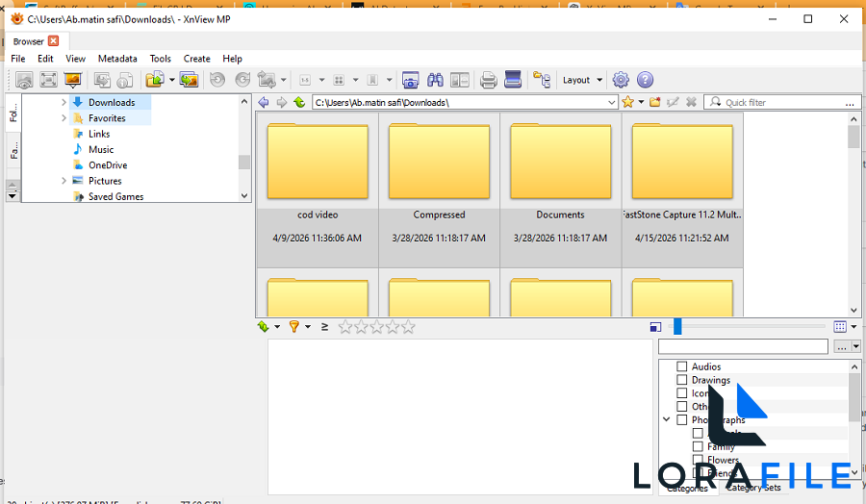Rotate clockwise using the toolbar icon

242,80
